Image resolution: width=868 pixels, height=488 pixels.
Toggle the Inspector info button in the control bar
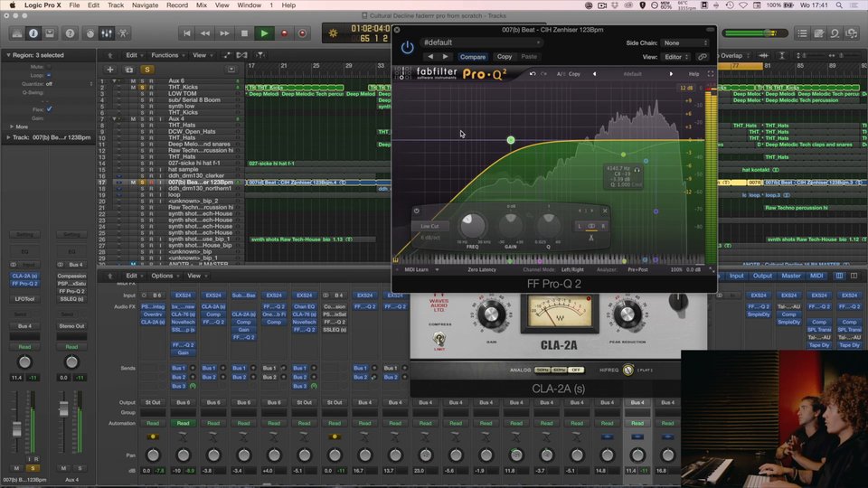[x=33, y=33]
